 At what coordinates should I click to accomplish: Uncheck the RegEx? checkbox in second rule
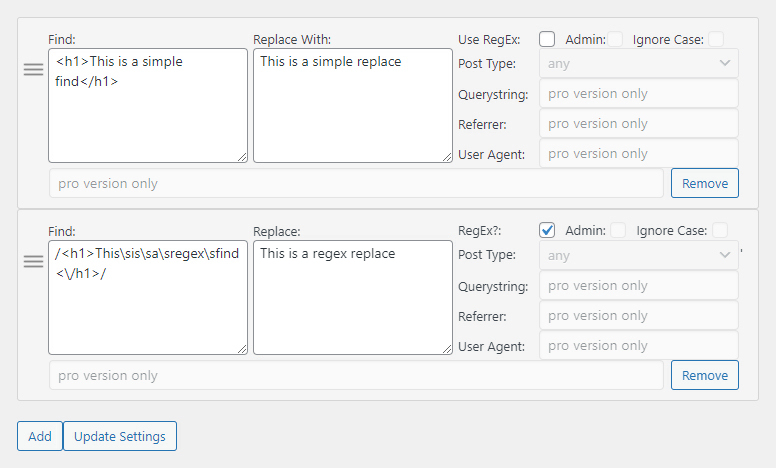point(547,230)
